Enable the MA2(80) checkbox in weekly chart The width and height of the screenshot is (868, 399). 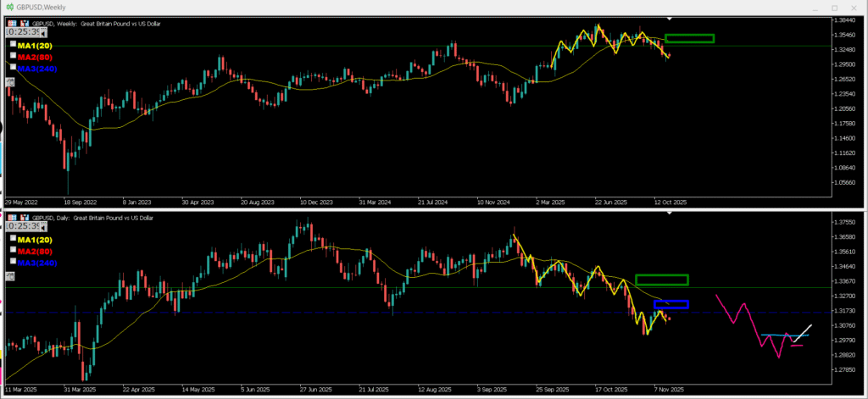(x=13, y=55)
